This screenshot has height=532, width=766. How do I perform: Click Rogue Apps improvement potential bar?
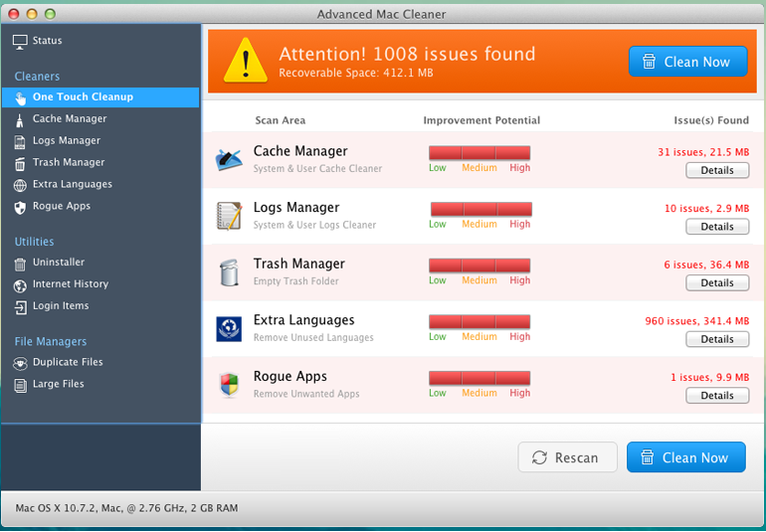point(479,378)
